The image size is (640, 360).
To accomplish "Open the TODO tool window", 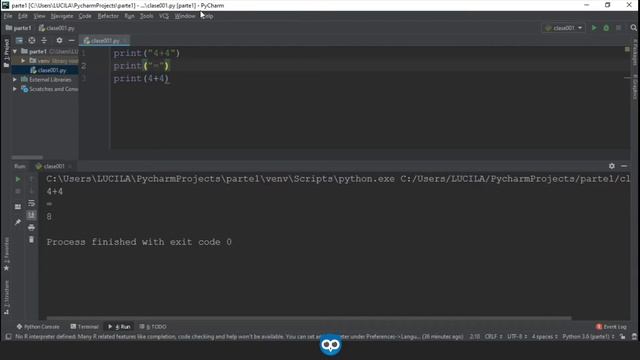I will (153, 327).
